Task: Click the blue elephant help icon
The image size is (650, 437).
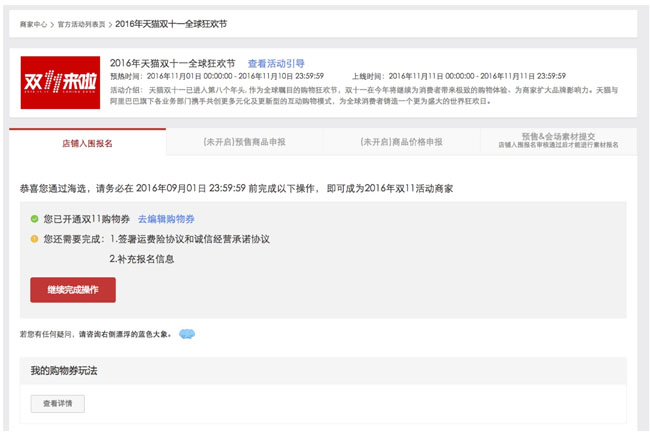Action: click(x=187, y=334)
